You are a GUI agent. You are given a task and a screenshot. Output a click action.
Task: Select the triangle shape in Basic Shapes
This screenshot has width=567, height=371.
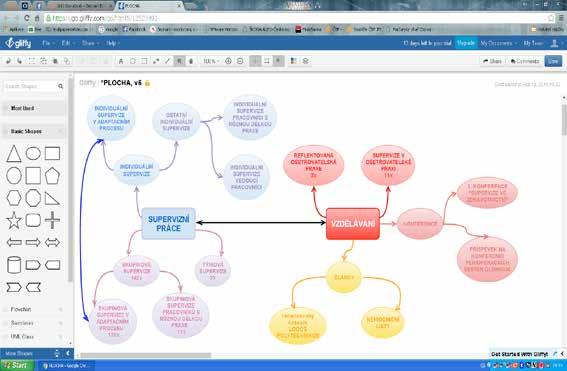(13, 153)
